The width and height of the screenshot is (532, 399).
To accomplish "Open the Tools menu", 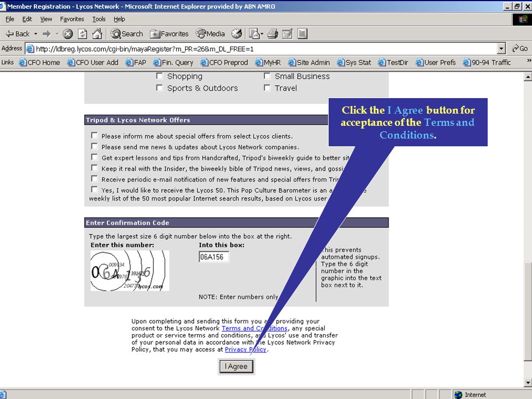I will point(99,19).
